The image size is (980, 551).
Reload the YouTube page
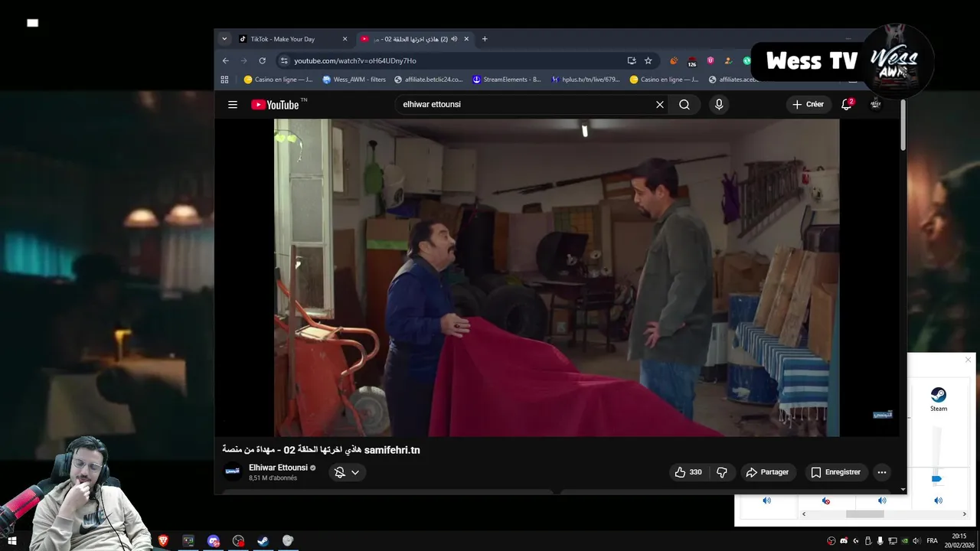click(263, 60)
